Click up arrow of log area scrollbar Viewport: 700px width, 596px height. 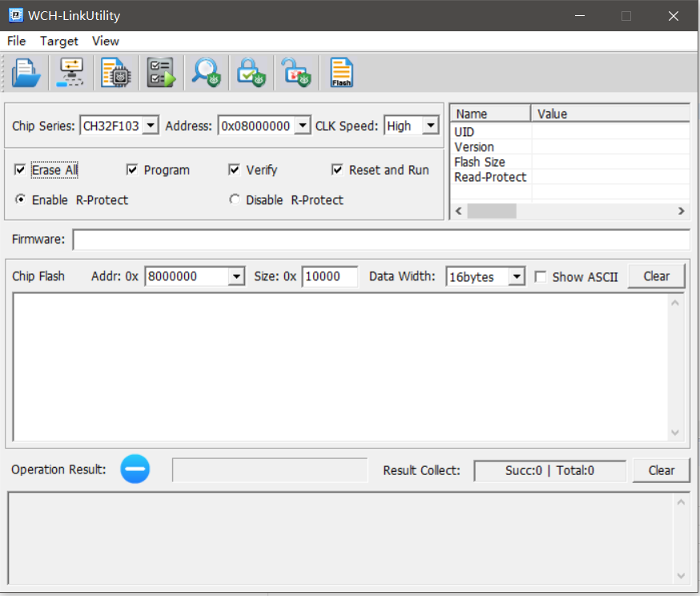(x=681, y=502)
